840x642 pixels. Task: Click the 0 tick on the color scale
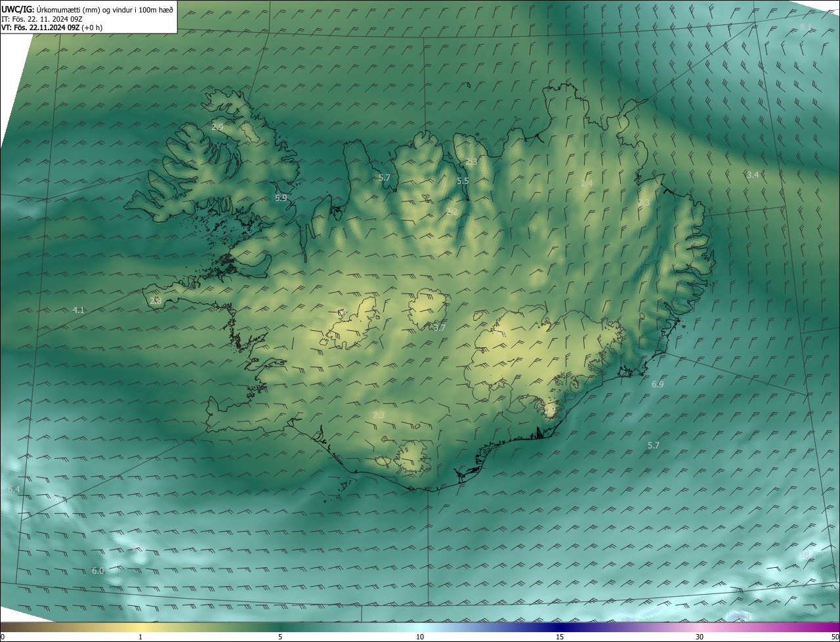[2, 637]
